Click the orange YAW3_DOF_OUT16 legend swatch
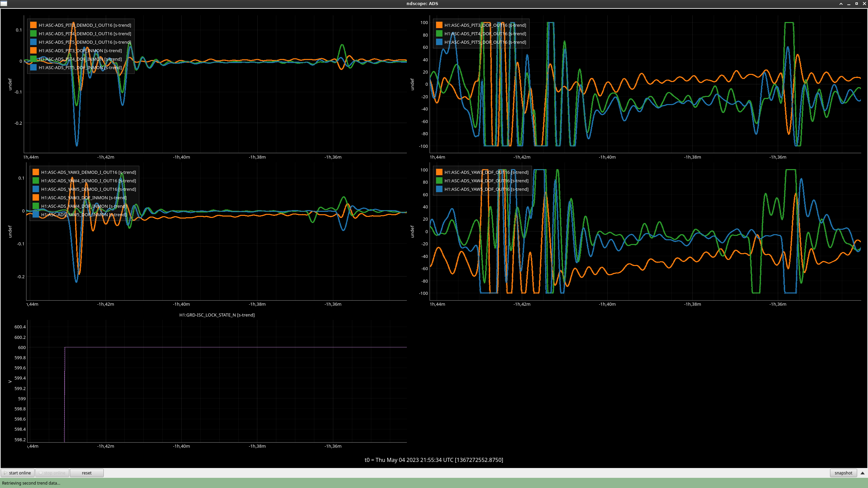Viewport: 868px width, 488px height. pos(439,172)
